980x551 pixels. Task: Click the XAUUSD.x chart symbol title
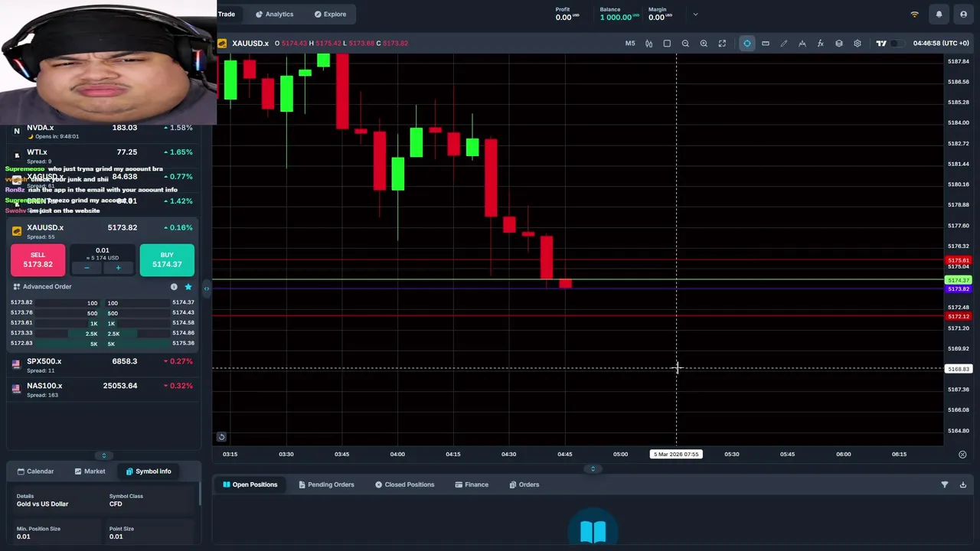pyautogui.click(x=250, y=44)
